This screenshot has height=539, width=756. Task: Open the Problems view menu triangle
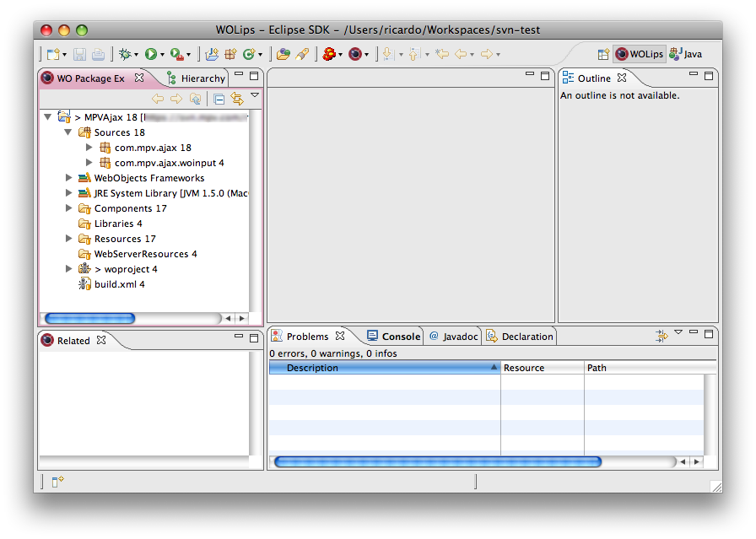[x=678, y=331]
